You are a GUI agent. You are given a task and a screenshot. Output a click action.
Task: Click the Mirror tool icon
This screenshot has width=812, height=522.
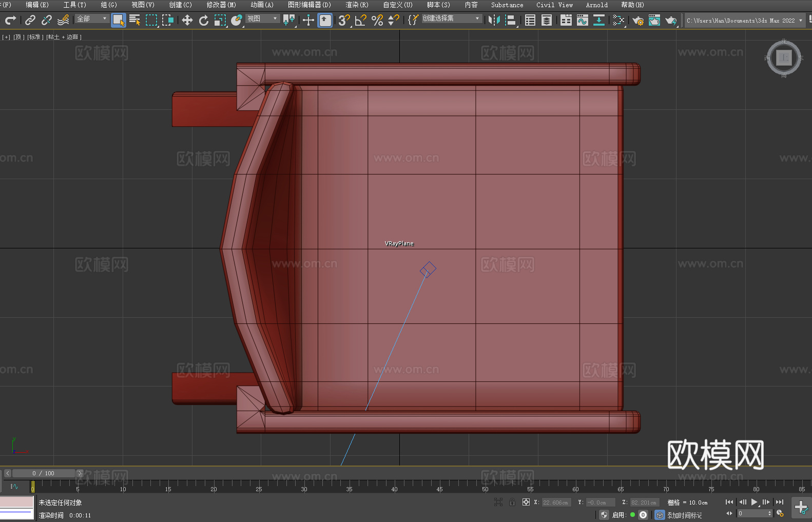click(494, 20)
